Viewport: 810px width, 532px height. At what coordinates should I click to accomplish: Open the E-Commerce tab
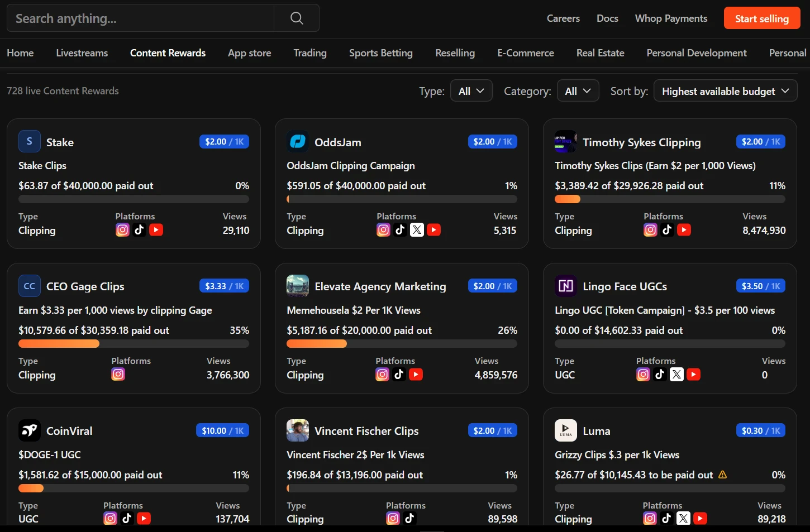tap(526, 53)
